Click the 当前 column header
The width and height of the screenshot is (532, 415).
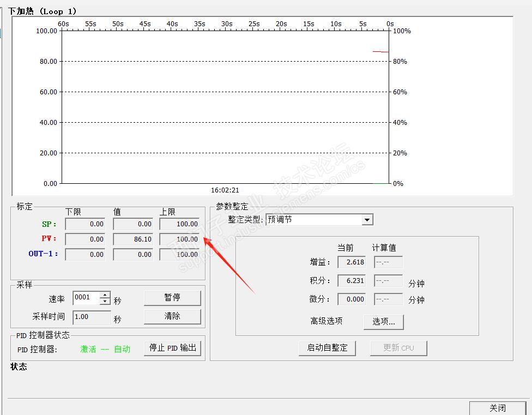346,248
